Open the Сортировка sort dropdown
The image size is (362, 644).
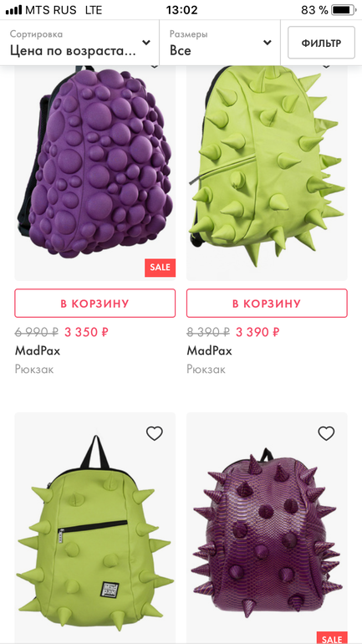79,43
